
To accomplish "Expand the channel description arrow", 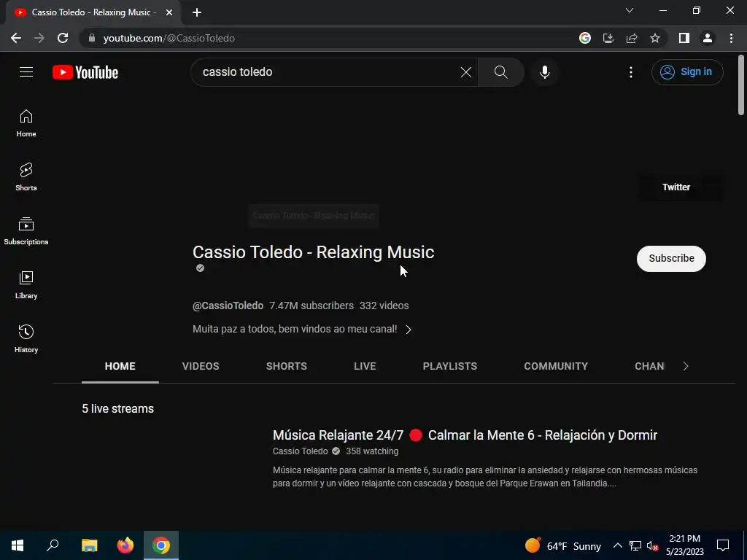I will click(x=409, y=330).
